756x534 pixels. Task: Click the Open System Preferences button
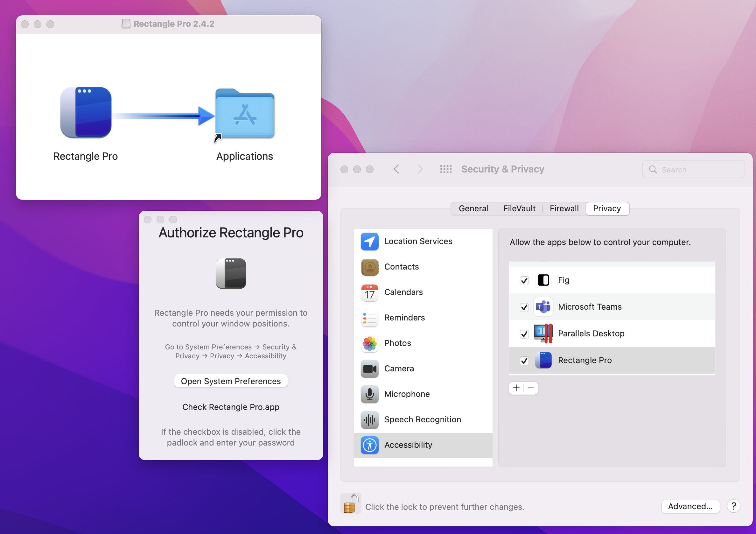click(x=231, y=381)
